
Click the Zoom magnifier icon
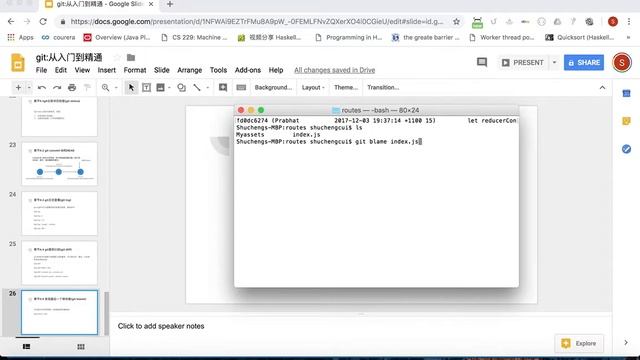point(105,87)
